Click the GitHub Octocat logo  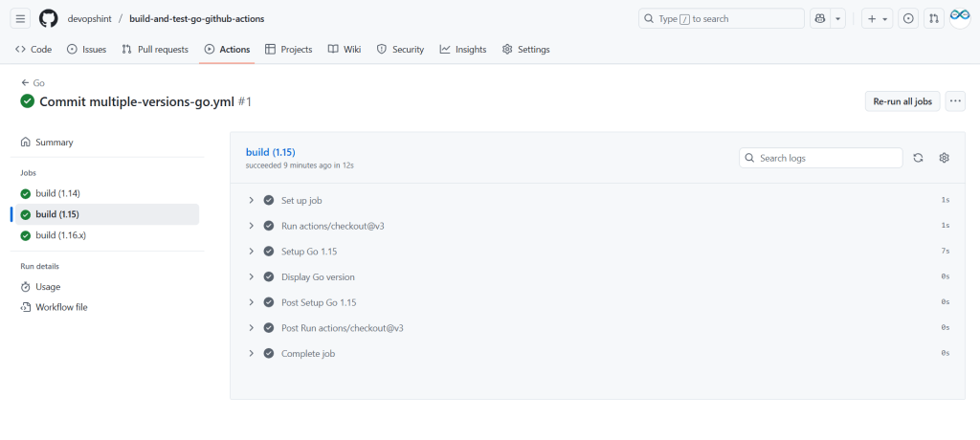click(x=48, y=19)
